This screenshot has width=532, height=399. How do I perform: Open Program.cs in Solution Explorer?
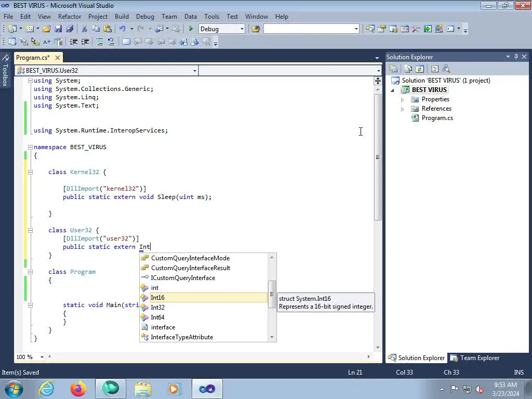pos(437,118)
